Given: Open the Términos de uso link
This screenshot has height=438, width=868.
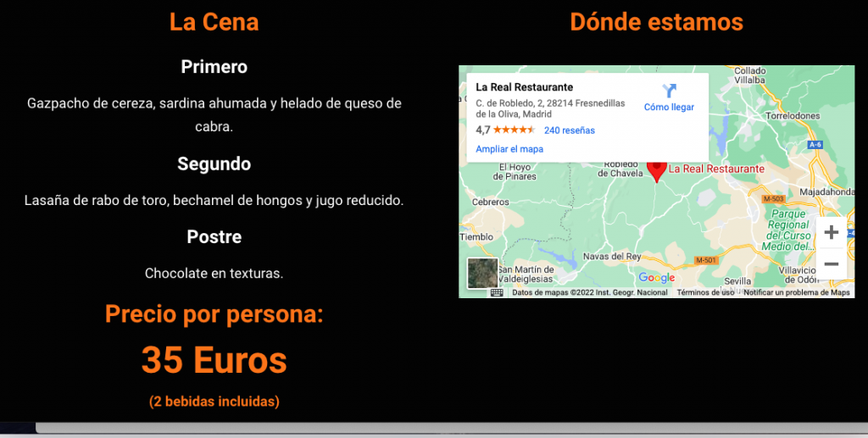Looking at the screenshot, I should [x=705, y=292].
